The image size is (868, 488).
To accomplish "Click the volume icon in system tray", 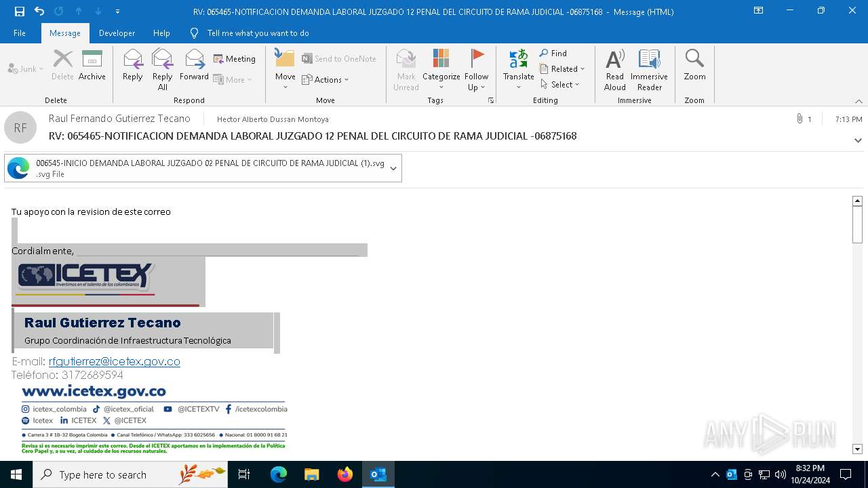I will click(781, 474).
